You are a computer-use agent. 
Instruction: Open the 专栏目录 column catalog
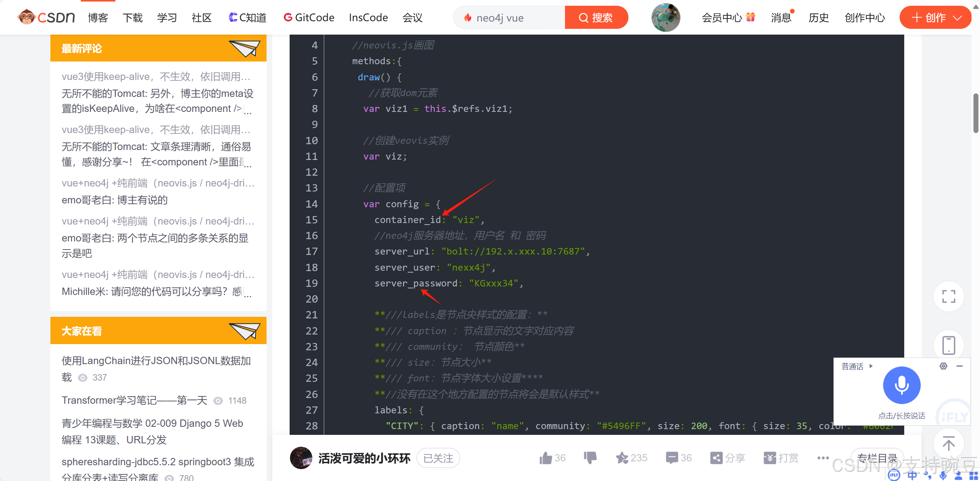pos(878,458)
